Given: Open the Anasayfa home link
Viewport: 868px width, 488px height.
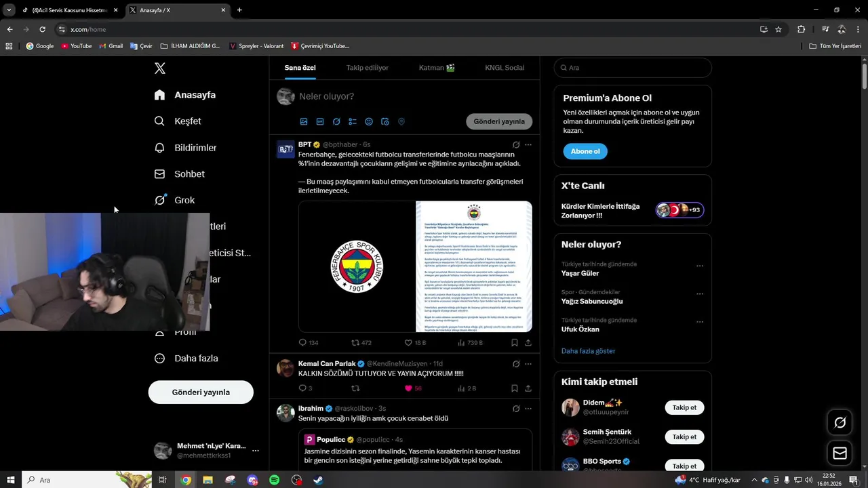Looking at the screenshot, I should pos(184,95).
